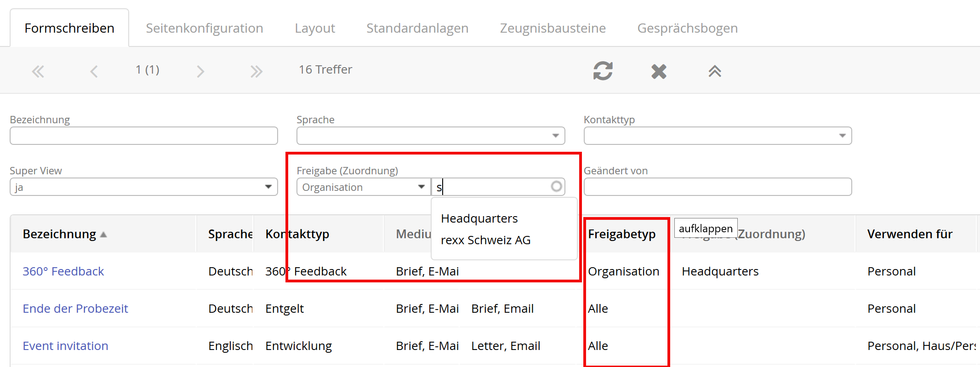Click the sort arrow next to Bezeichnung
This screenshot has height=367, width=980.
[x=103, y=235]
